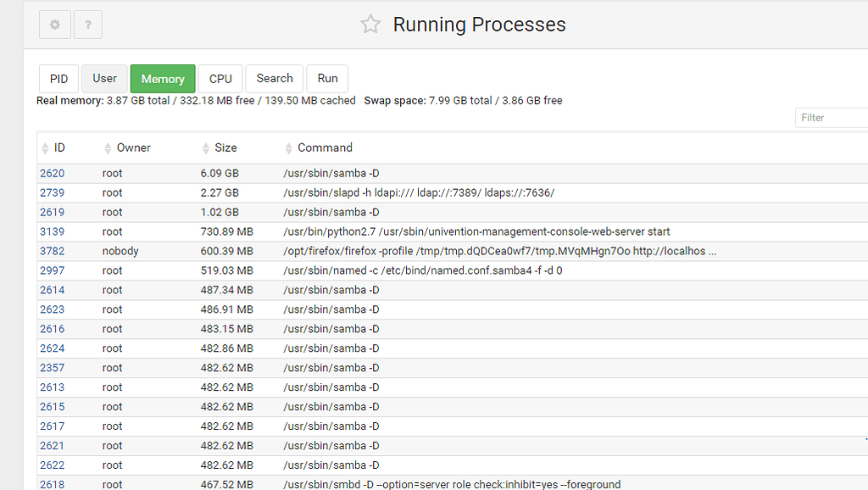Open the module configuration gear icon
This screenshot has height=490, width=868.
pos(54,24)
